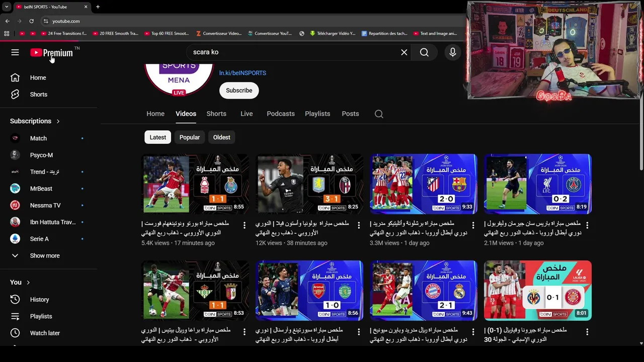Viewport: 644px width, 362px height.
Task: Open the ln.ki/beINSPORTS link
Action: (243, 73)
